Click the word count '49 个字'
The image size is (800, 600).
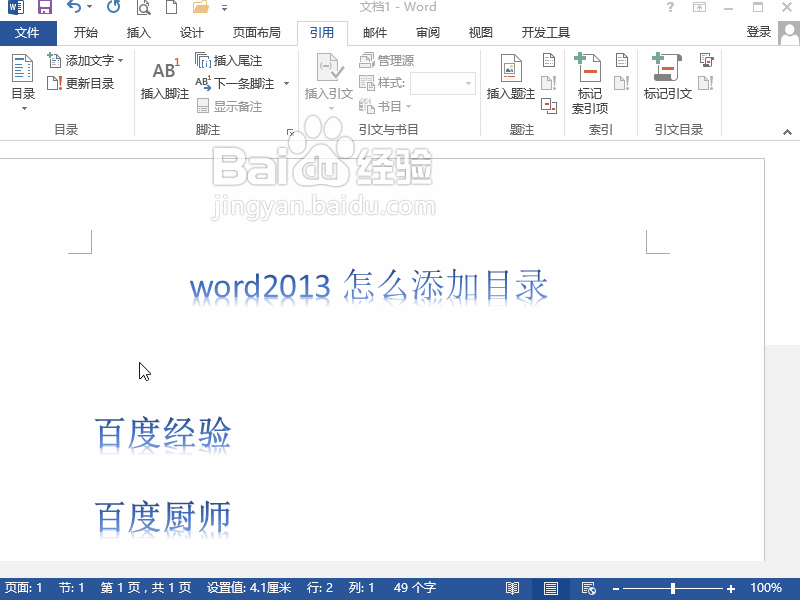(415, 588)
